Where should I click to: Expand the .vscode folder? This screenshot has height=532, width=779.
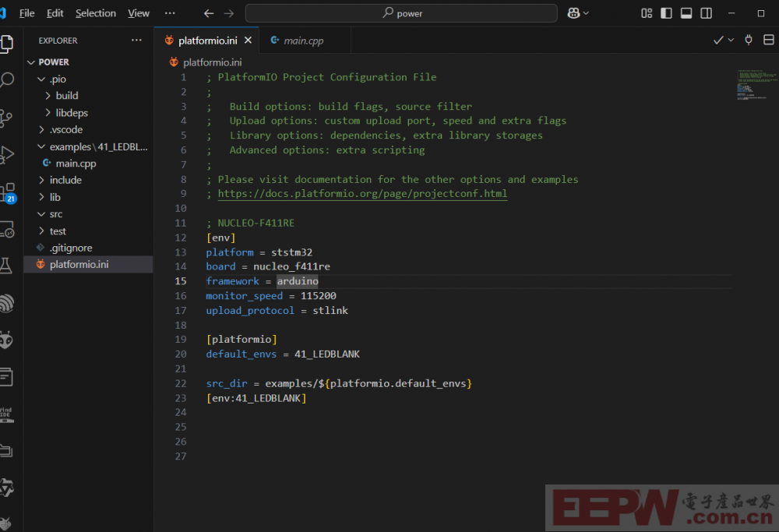click(x=89, y=129)
